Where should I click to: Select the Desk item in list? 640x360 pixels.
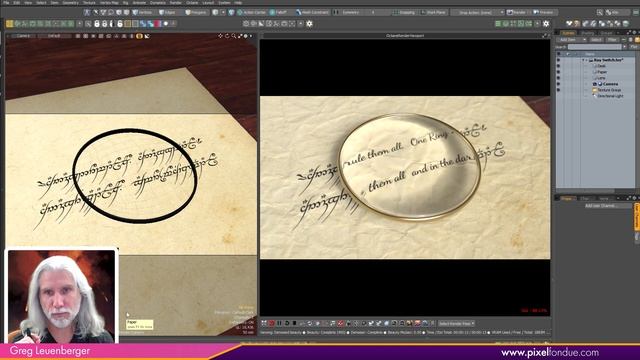602,66
